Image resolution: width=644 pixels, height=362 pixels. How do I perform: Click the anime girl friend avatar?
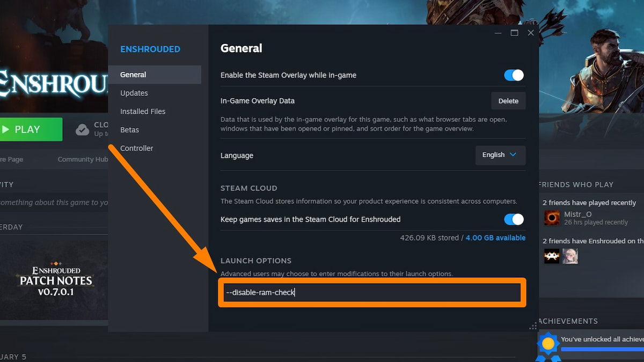point(570,256)
